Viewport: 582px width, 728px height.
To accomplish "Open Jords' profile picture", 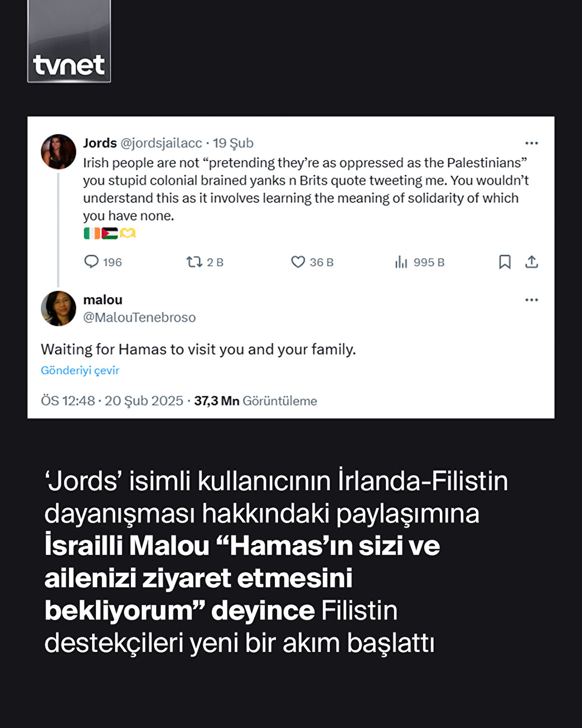I will [x=59, y=152].
